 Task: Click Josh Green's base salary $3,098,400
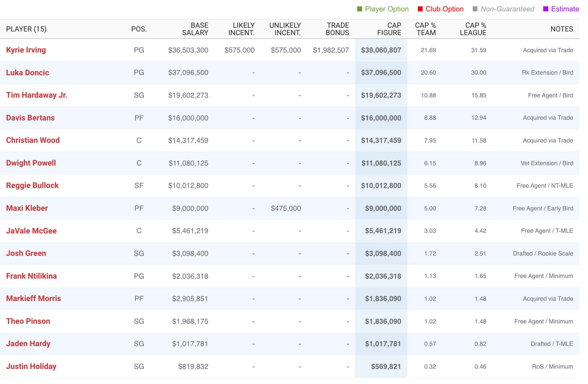[x=190, y=254]
